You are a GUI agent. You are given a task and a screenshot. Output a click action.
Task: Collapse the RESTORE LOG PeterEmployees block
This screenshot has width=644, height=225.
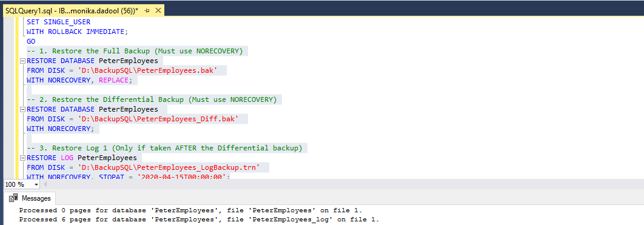(23, 158)
